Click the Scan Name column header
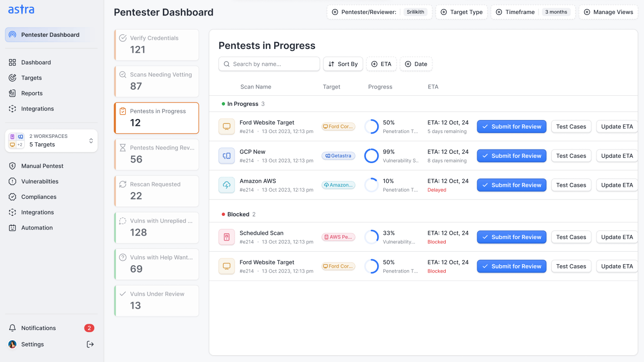This screenshot has height=362, width=644. [x=256, y=87]
